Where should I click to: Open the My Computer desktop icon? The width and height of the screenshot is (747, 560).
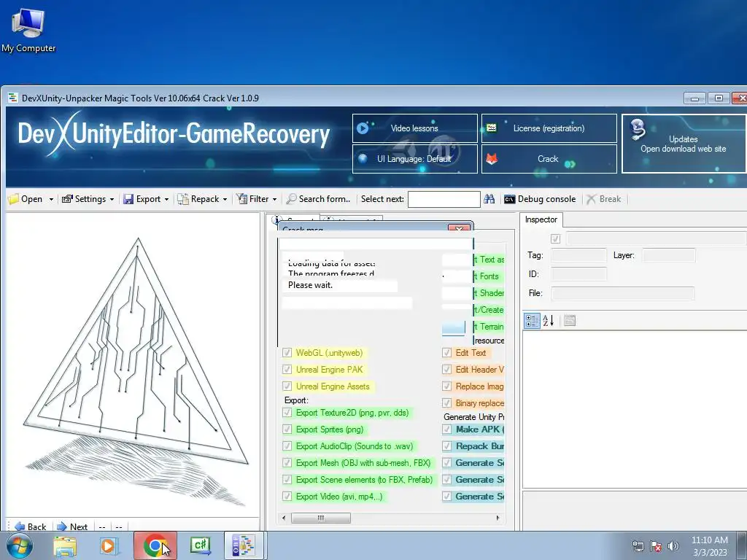(28, 29)
